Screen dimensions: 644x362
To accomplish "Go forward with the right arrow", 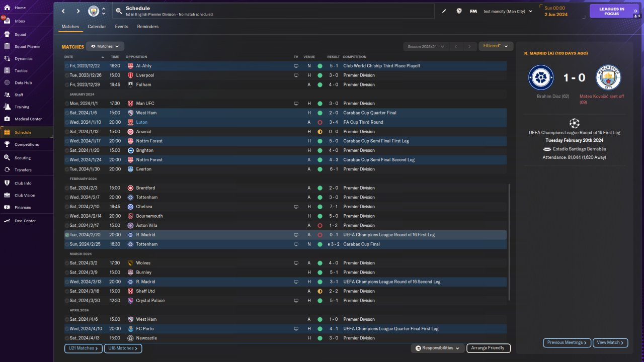I will (78, 11).
